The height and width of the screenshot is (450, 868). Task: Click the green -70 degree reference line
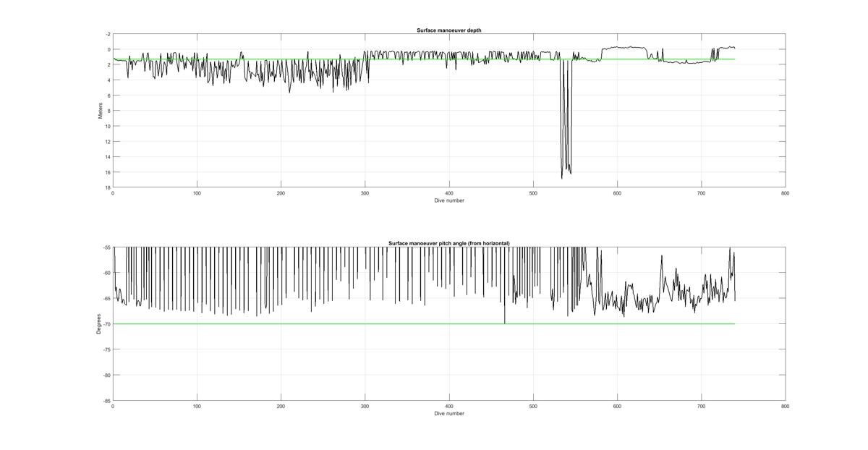coord(424,323)
